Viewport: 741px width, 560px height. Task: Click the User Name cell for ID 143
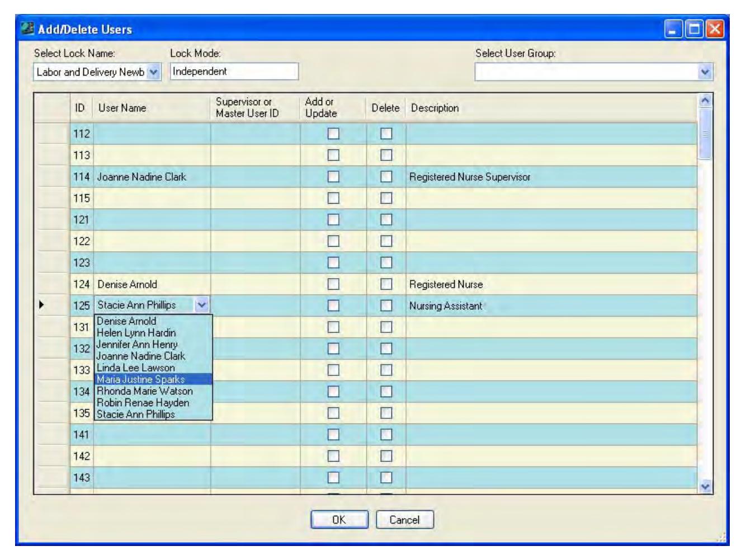click(152, 477)
